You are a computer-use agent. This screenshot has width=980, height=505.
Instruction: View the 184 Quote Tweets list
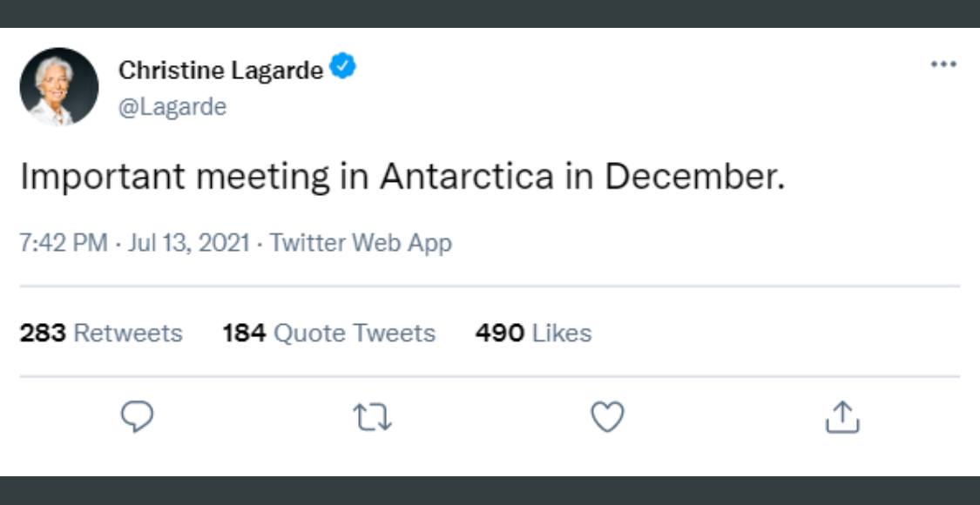click(328, 333)
